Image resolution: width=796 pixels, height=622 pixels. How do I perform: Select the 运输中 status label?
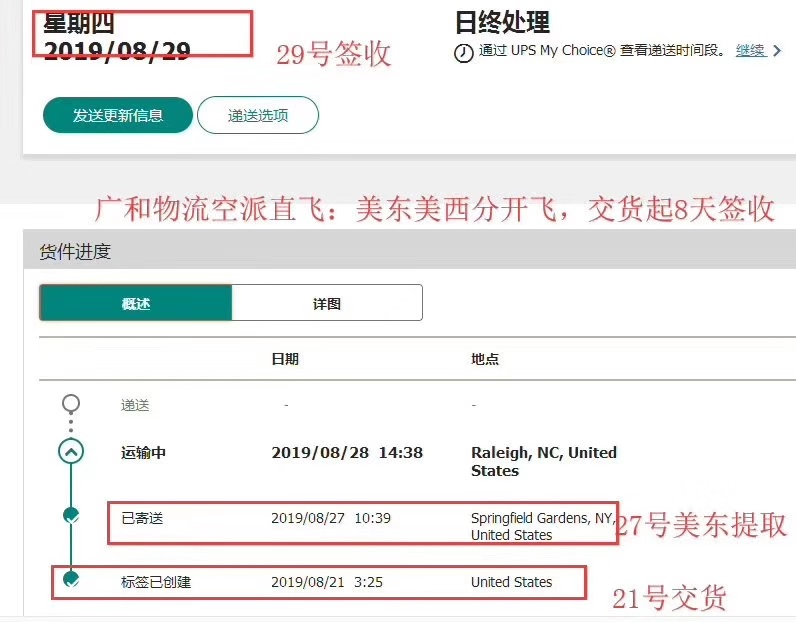click(143, 453)
